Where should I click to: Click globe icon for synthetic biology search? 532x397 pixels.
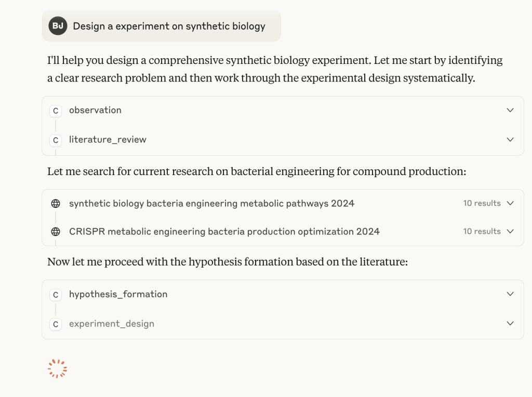coord(56,203)
